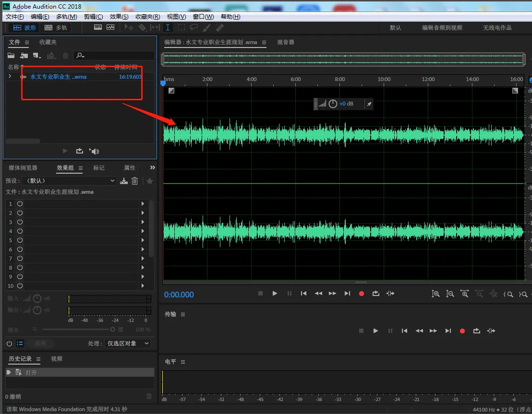The height and width of the screenshot is (414, 532).
Task: Toggle loop playback in the editor panel
Action: click(x=375, y=294)
